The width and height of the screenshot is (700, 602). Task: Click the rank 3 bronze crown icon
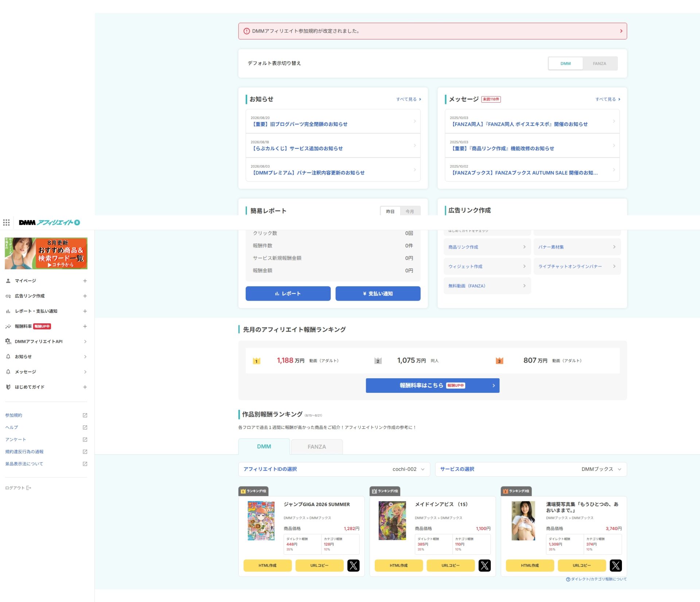click(499, 361)
